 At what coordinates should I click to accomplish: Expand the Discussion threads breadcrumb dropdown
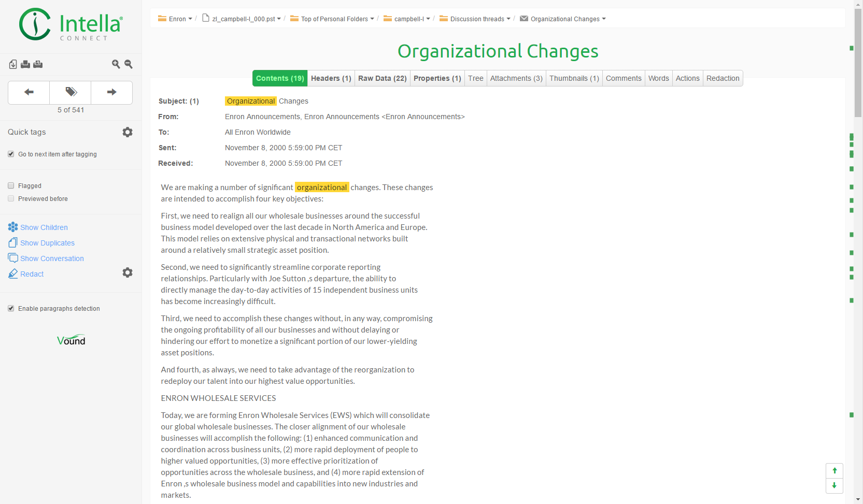pyautogui.click(x=475, y=19)
